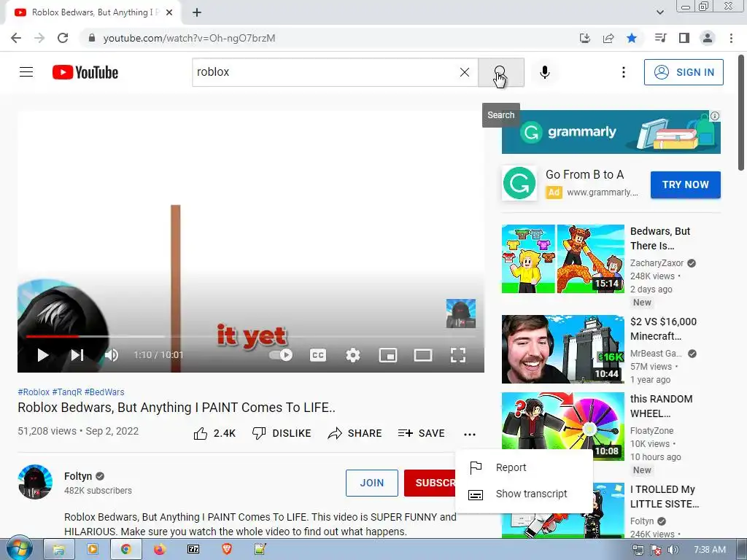Open the #TanqR hashtag link

[66, 392]
